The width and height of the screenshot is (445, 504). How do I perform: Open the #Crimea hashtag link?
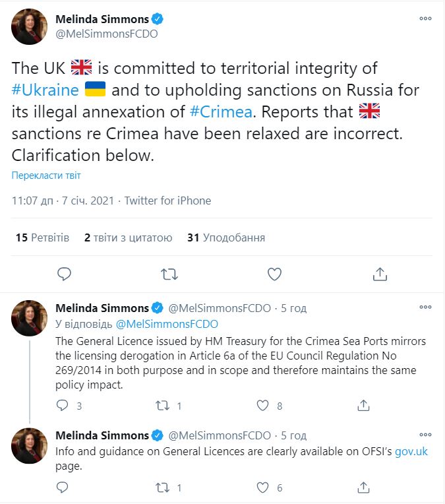220,111
